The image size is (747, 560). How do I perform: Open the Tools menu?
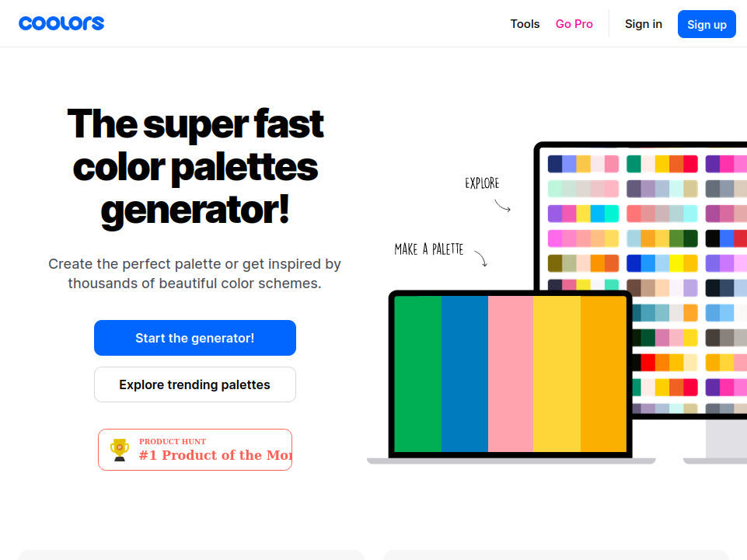[525, 24]
